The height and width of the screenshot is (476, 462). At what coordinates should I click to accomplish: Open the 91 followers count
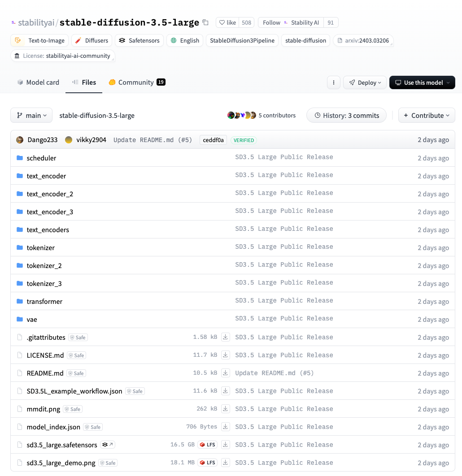[331, 22]
